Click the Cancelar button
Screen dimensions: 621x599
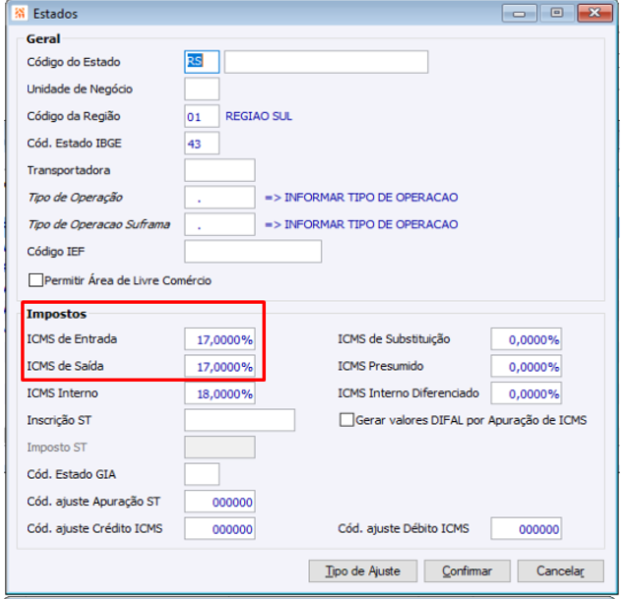(560, 571)
